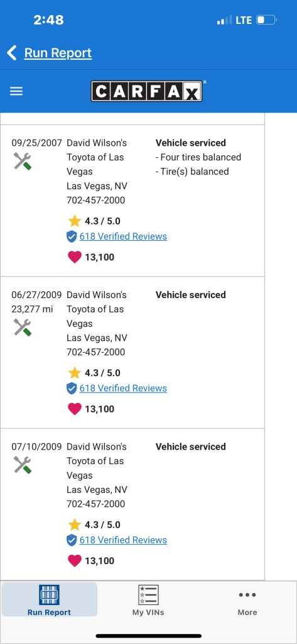Open the hamburger menu icon
The height and width of the screenshot is (644, 297).
pyautogui.click(x=16, y=91)
